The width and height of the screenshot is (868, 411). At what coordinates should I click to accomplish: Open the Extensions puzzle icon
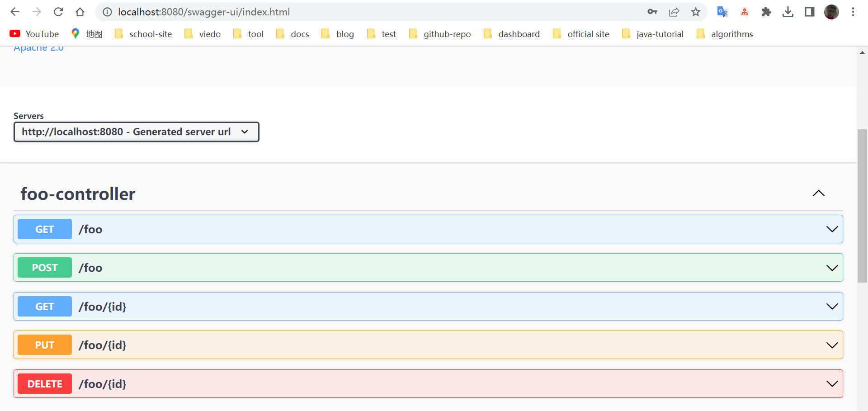coord(766,12)
